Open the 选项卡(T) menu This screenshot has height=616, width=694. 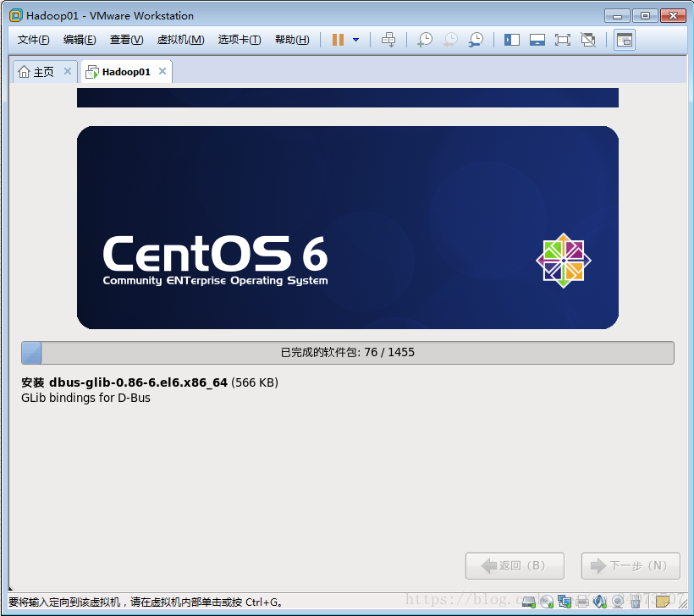pos(240,40)
